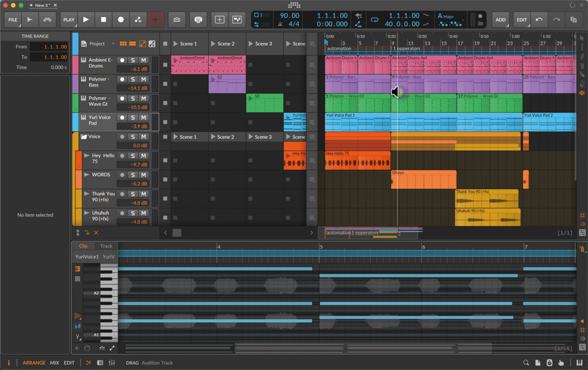Click the Undo arrow button
The image size is (588, 370).
point(539,20)
